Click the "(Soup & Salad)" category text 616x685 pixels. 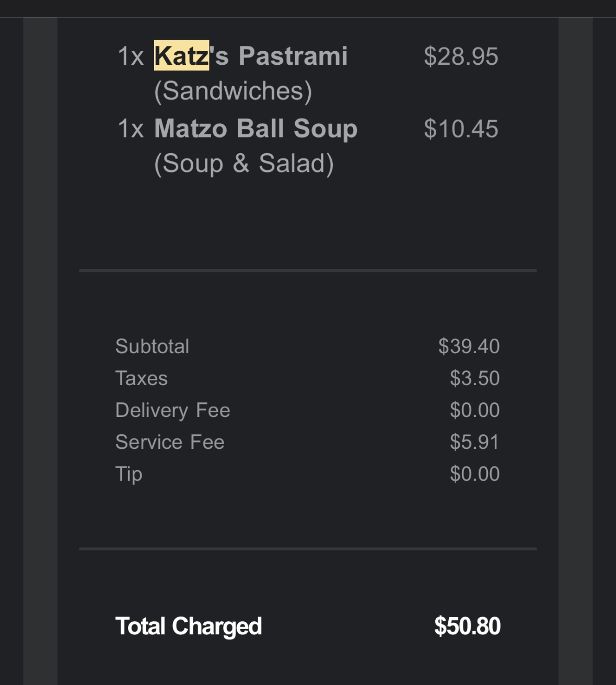[243, 164]
